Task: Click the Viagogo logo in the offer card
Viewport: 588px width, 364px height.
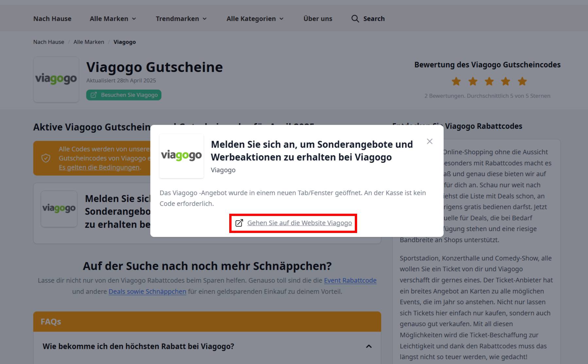Action: pos(59,209)
